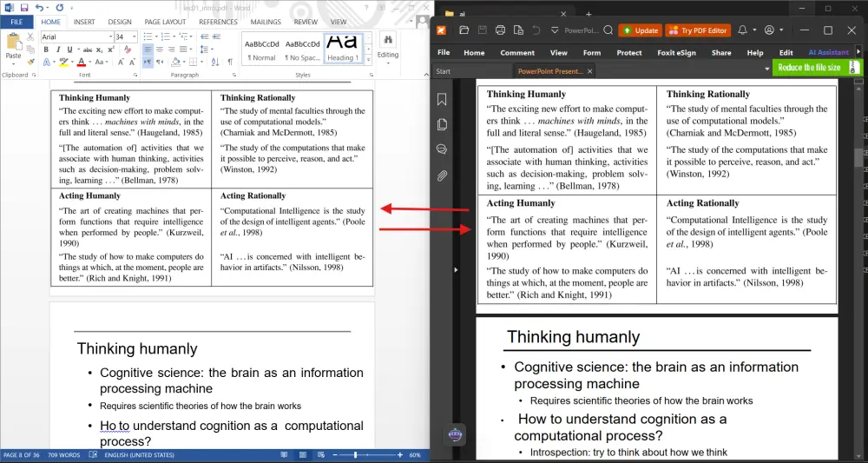
Task: Click the create-PDF page icon next to Print
Action: [518, 30]
